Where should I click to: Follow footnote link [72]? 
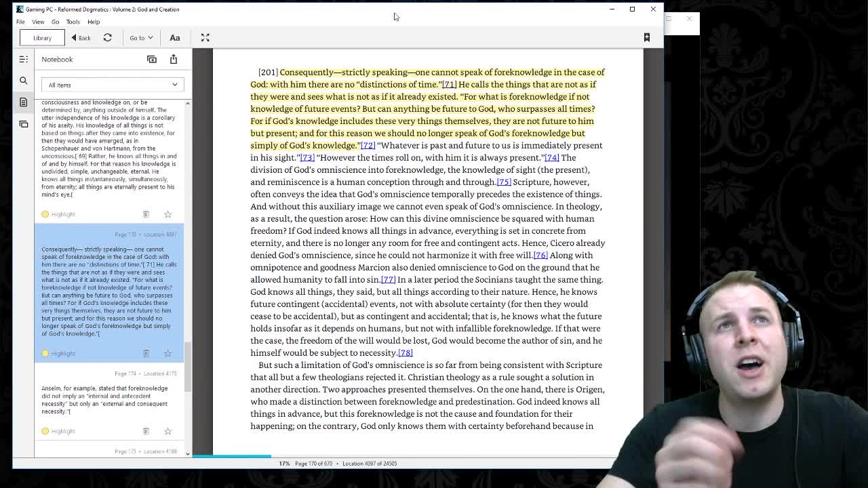tap(368, 145)
